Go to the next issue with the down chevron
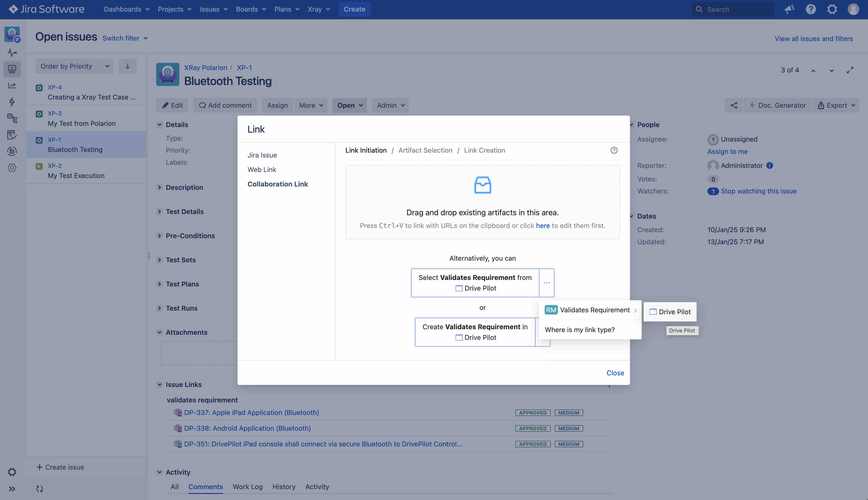The image size is (868, 500). [831, 70]
